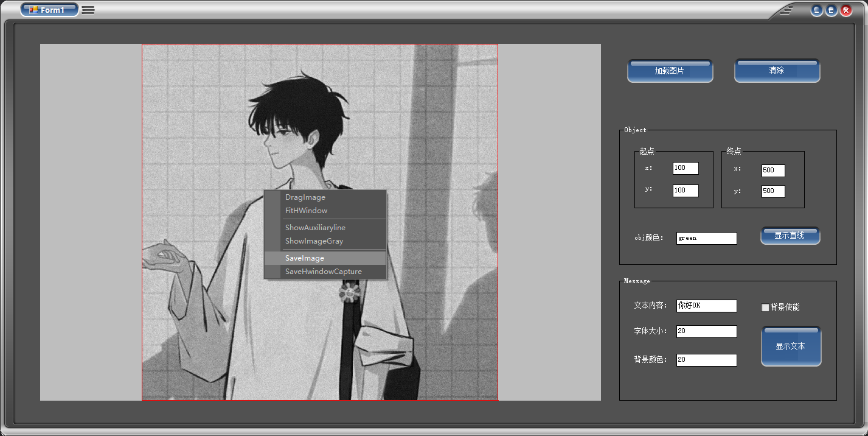The width and height of the screenshot is (868, 436).
Task: Toggle the 背景使能 checkbox
Action: (765, 307)
